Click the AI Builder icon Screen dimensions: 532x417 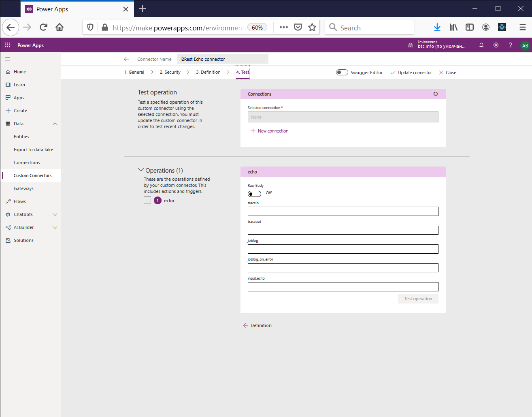coord(8,227)
